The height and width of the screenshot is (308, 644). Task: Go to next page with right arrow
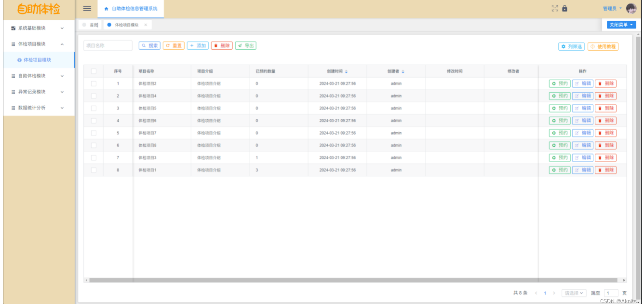pyautogui.click(x=554, y=293)
